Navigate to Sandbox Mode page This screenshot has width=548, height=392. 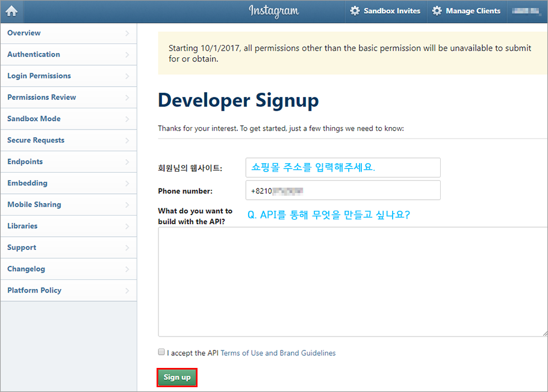(69, 119)
